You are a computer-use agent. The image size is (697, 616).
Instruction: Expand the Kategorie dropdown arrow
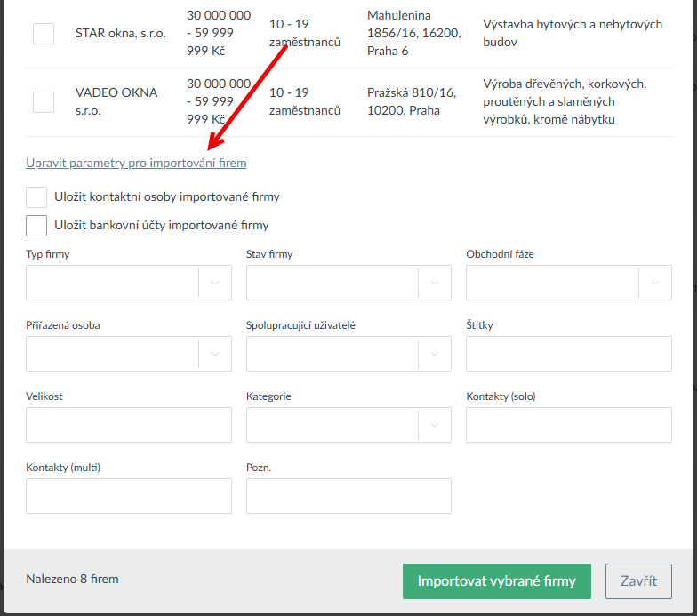435,425
